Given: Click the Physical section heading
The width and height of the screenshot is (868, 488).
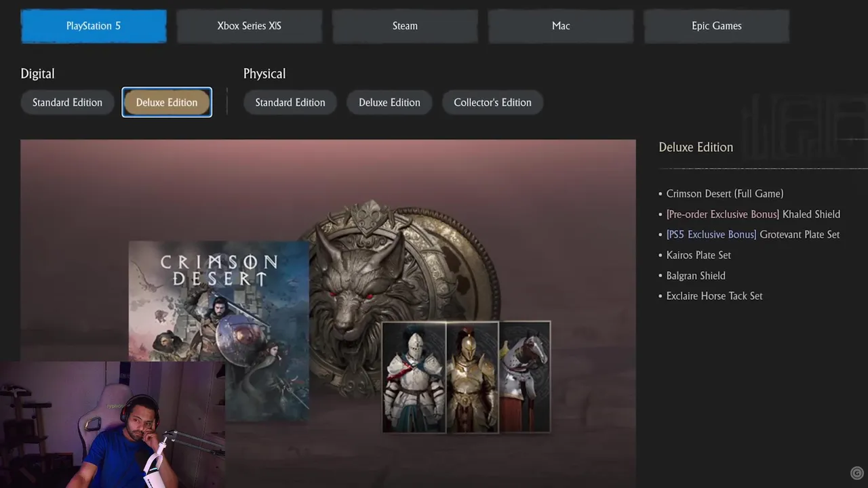Looking at the screenshot, I should coord(264,73).
